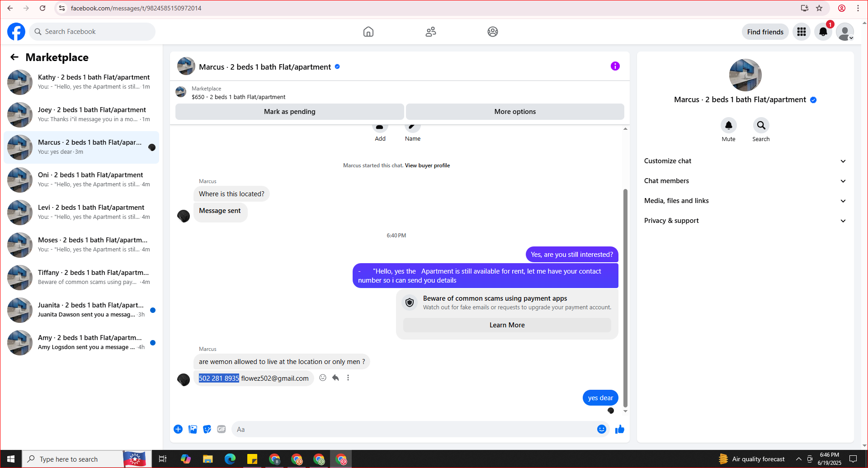Open Oni conversation in Marketplace list
This screenshot has height=468, width=868.
pyautogui.click(x=81, y=180)
